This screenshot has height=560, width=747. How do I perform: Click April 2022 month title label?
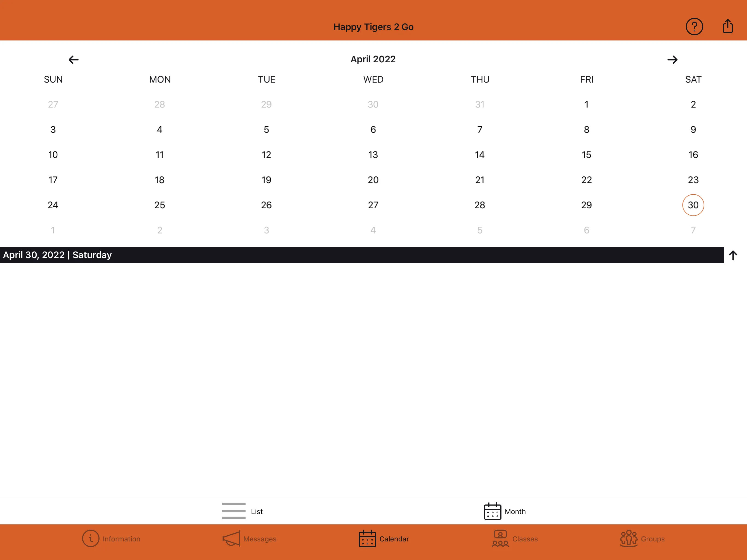373,59
